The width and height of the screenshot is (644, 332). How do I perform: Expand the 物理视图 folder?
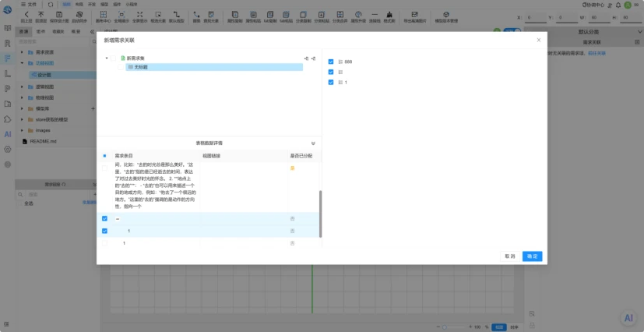tap(22, 97)
